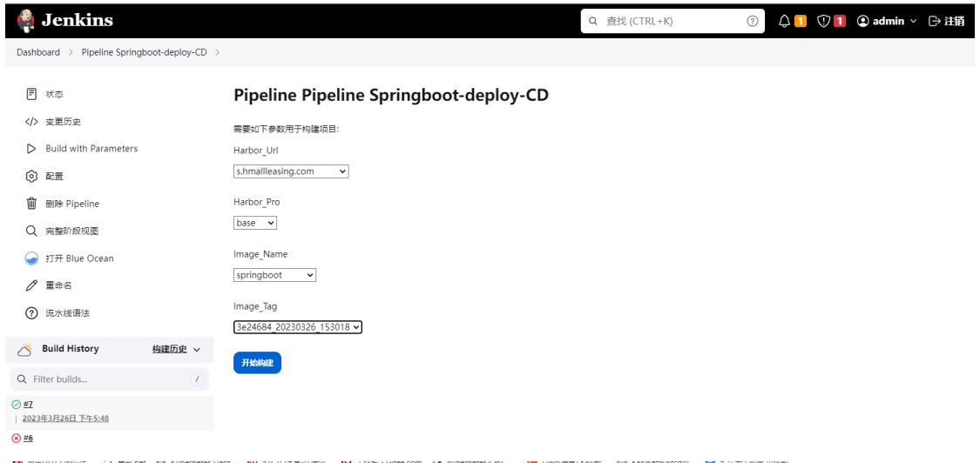Open the full stage view sidebar item
Screen dimensions: 980x463
72,231
